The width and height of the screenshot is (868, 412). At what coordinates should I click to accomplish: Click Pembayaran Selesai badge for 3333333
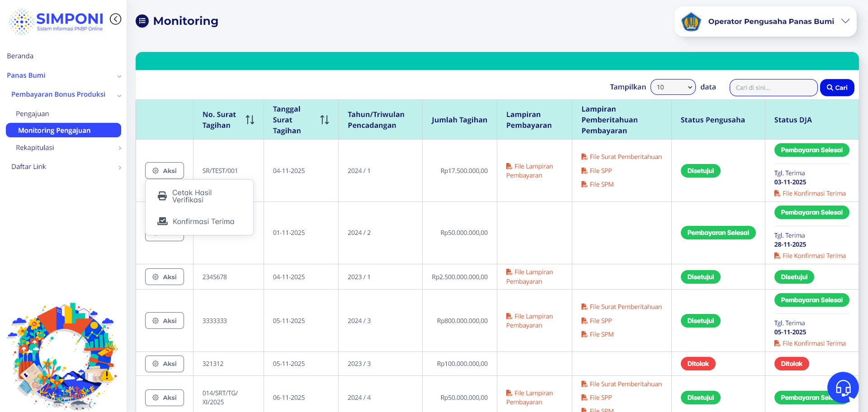(x=811, y=300)
